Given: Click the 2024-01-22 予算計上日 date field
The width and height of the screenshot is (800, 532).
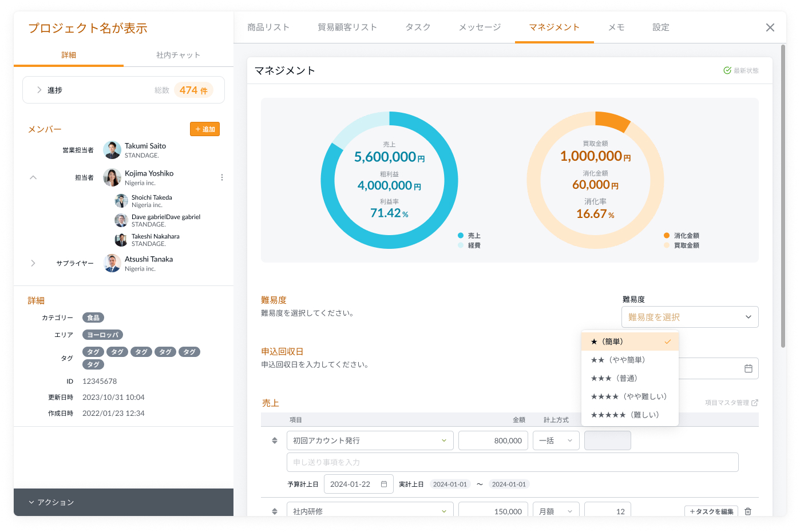Looking at the screenshot, I should (x=359, y=484).
